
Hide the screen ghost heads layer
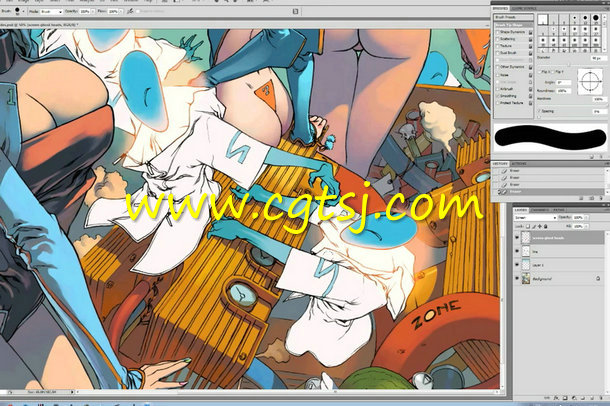(x=517, y=238)
